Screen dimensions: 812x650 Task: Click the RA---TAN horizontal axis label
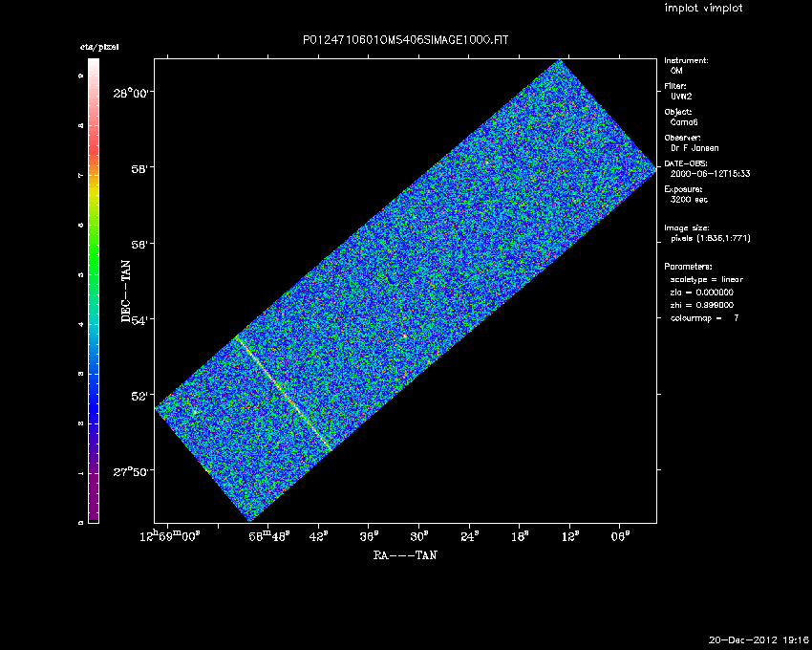405,554
